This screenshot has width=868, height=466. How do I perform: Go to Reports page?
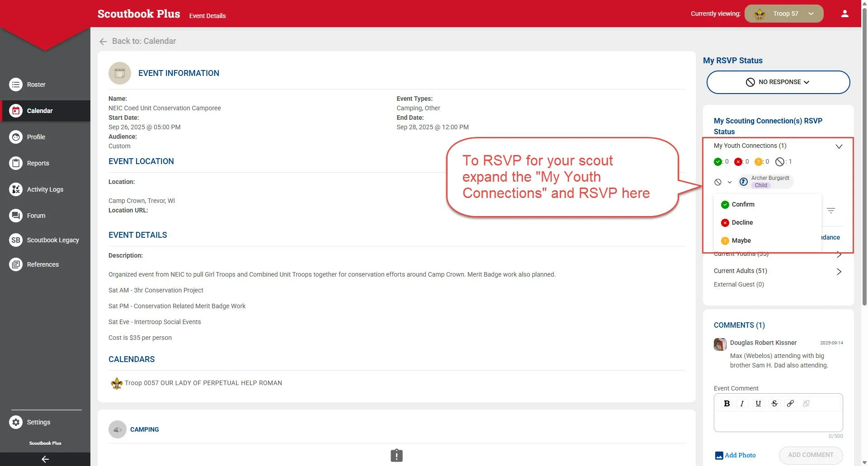tap(38, 163)
